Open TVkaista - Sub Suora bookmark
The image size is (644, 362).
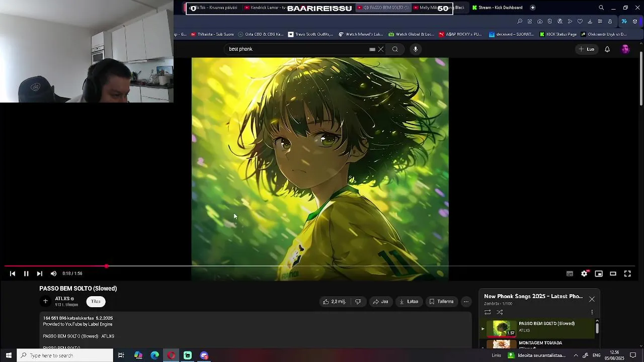[x=212, y=34]
